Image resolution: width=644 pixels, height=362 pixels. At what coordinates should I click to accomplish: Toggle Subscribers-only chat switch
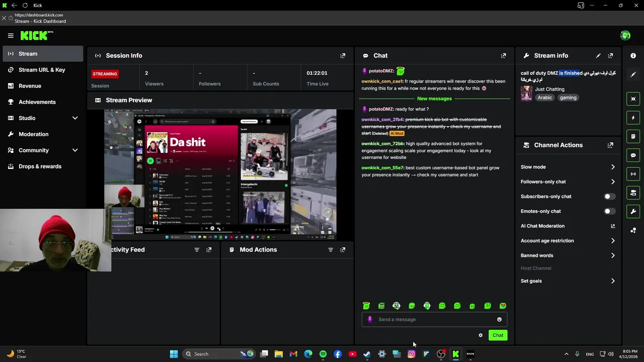pos(609,197)
